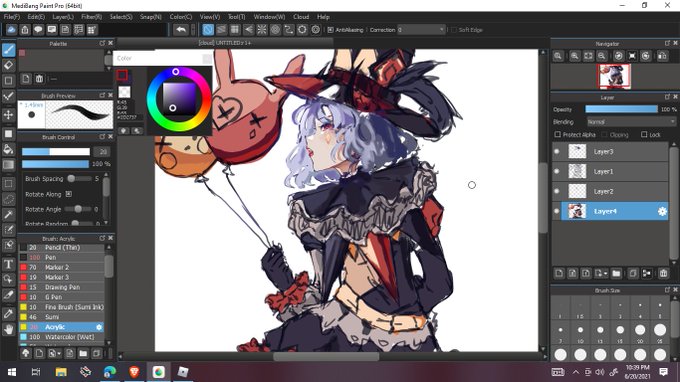Screen dimensions: 680x382
Task: Hide Layer2 visibility dot
Action: (x=557, y=191)
